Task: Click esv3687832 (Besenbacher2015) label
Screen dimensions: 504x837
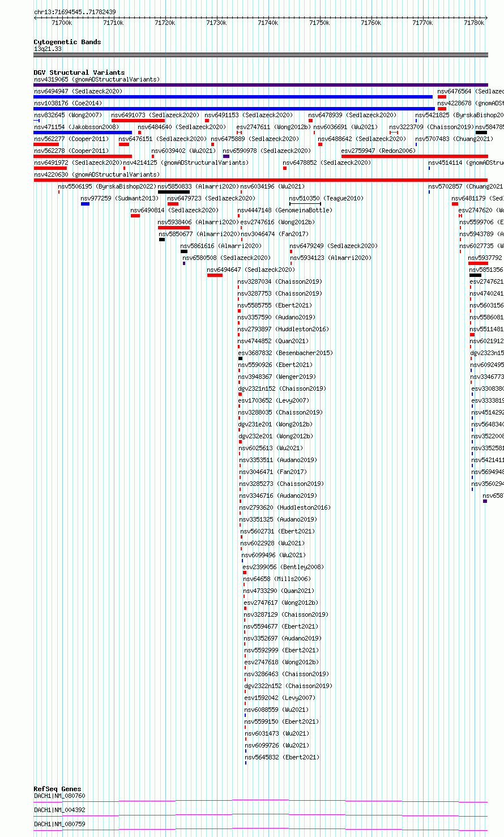Action: click(285, 353)
